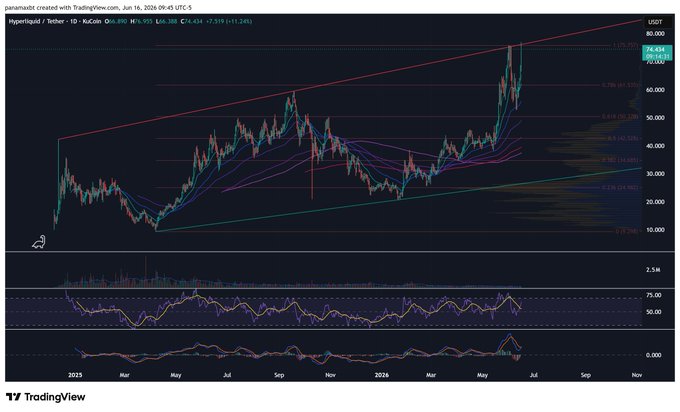Click the 75.00 RSI scale label
The width and height of the screenshot is (680, 412).
point(654,295)
